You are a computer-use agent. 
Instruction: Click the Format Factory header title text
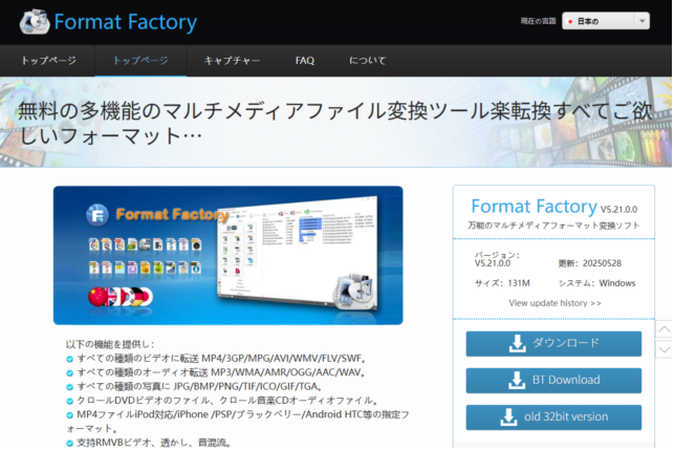pyautogui.click(x=126, y=22)
